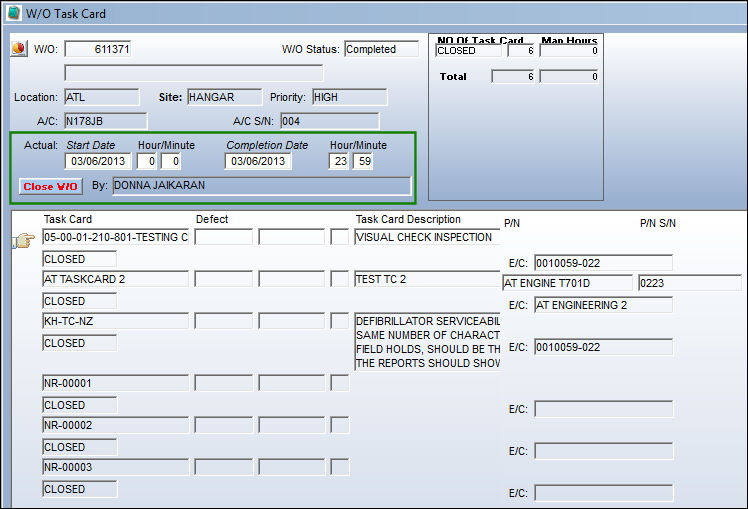Click the Location field containing ATL
The image size is (748, 509).
click(102, 97)
